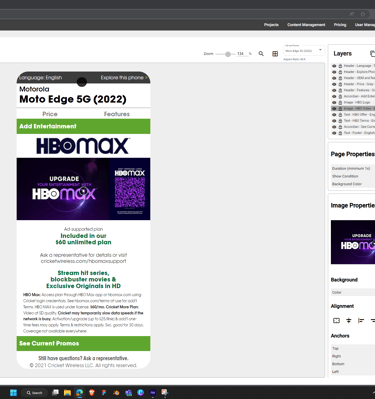375x399 pixels.
Task: Select the Text - HBO Terms layer row
Action: [x=353, y=121]
